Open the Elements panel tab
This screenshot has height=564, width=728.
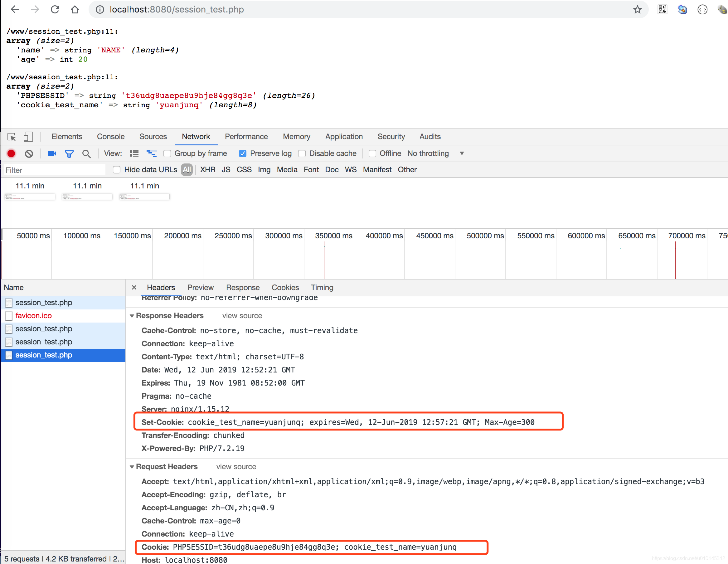(67, 137)
